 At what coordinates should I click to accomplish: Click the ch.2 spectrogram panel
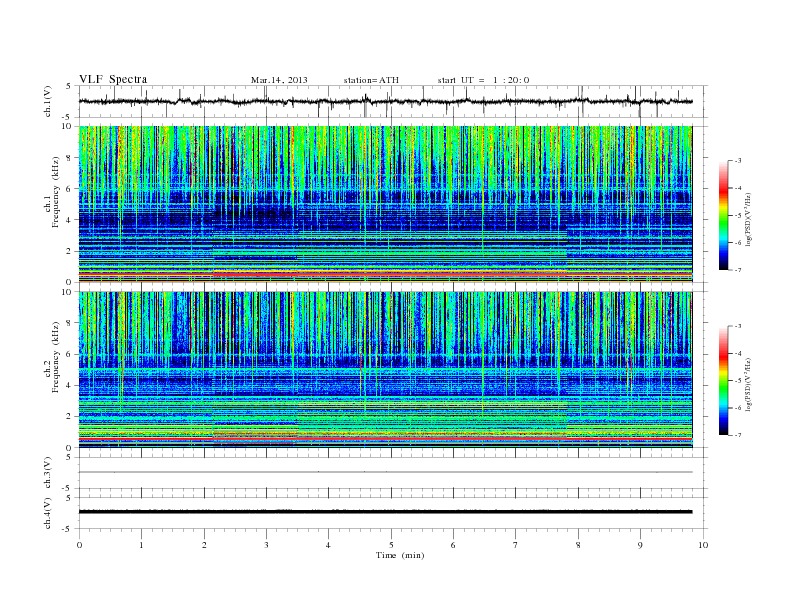(385, 369)
